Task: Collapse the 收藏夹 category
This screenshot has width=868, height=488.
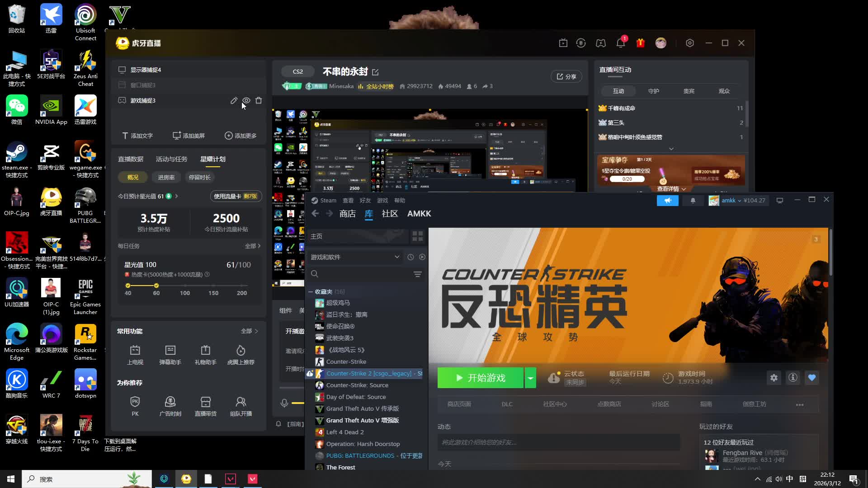Action: click(311, 292)
